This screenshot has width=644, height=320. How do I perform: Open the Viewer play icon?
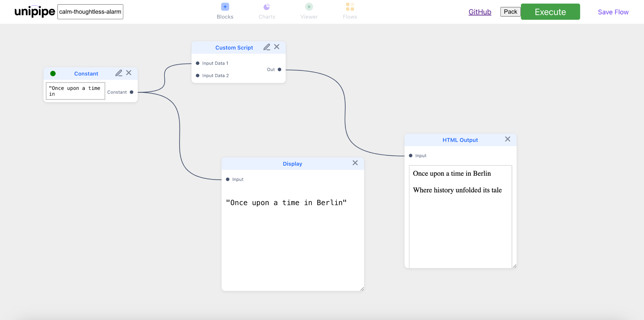coord(309,7)
